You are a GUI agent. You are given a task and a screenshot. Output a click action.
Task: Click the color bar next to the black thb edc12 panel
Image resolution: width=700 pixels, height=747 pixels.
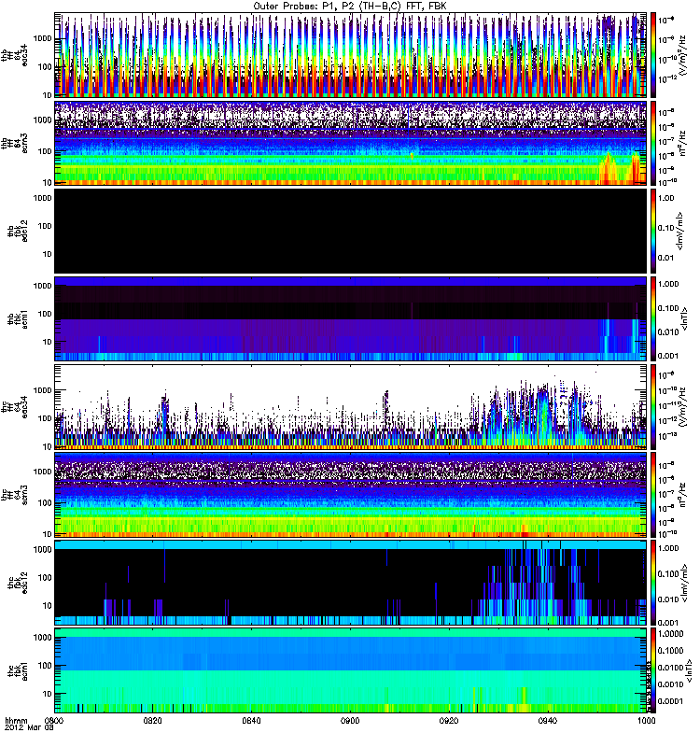[656, 231]
